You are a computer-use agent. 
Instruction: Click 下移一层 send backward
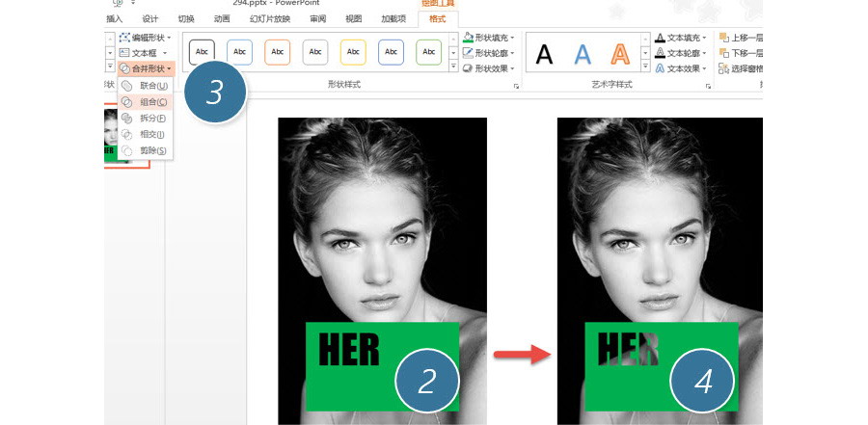741,53
